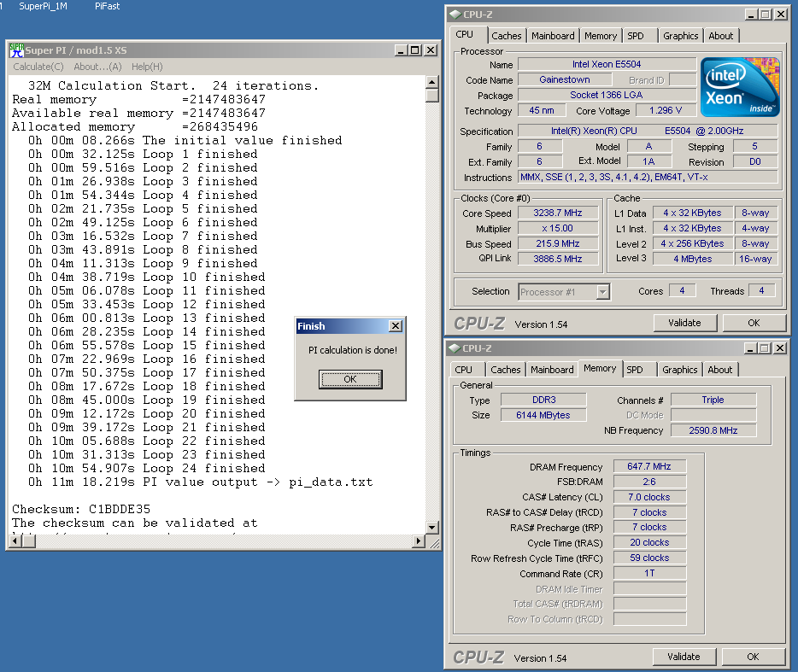
Task: Close the bottom CPU-Z Memory window
Action: (x=780, y=348)
